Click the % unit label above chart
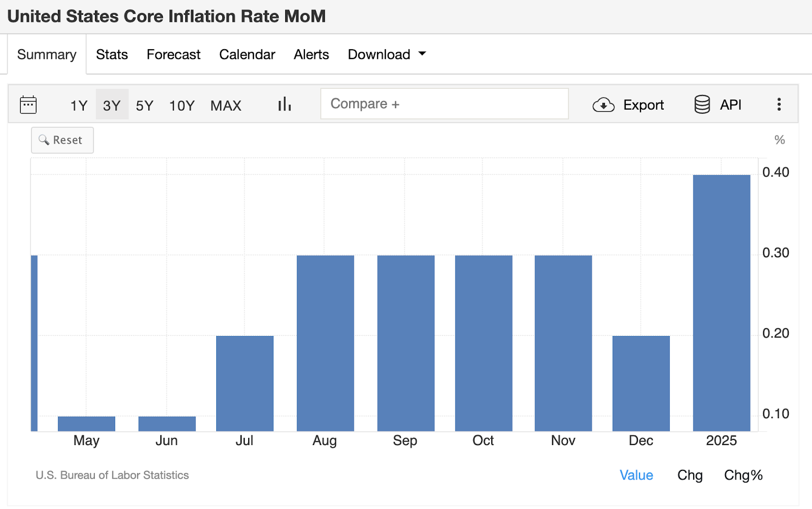 (780, 140)
